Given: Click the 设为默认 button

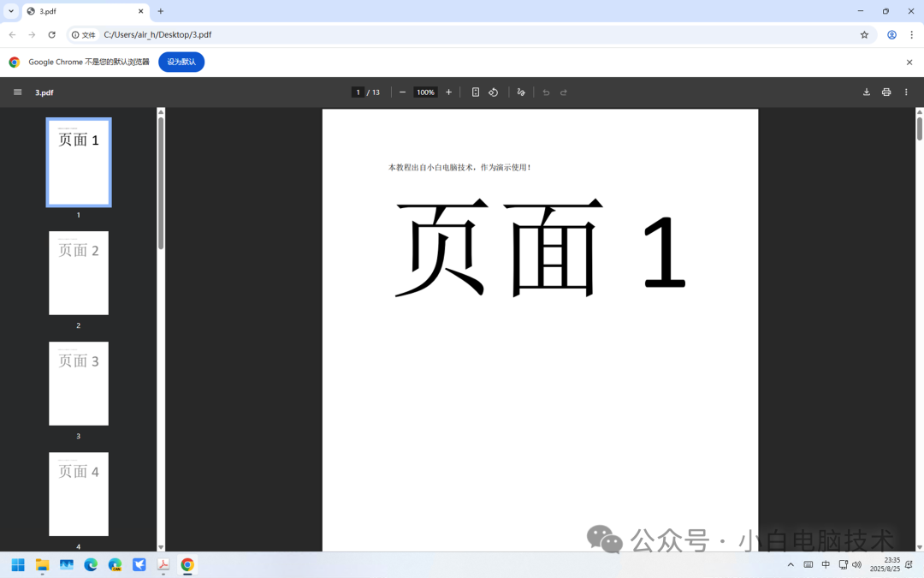Looking at the screenshot, I should (x=181, y=62).
